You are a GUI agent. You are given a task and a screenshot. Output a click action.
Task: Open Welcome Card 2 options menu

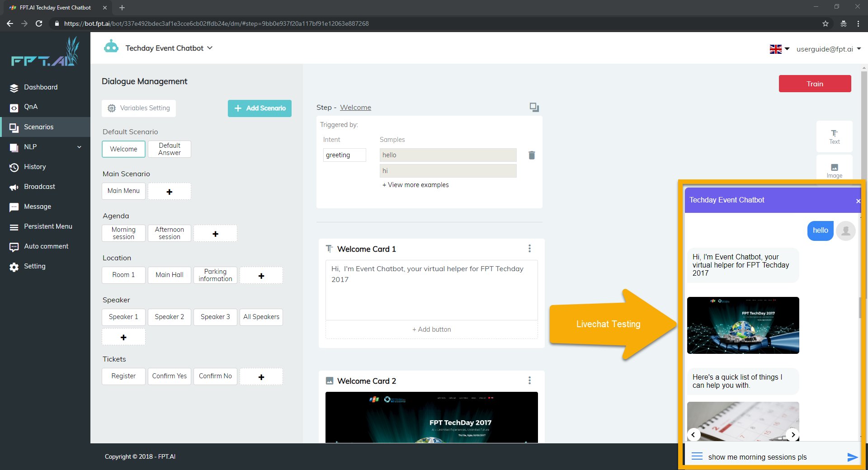pos(529,381)
